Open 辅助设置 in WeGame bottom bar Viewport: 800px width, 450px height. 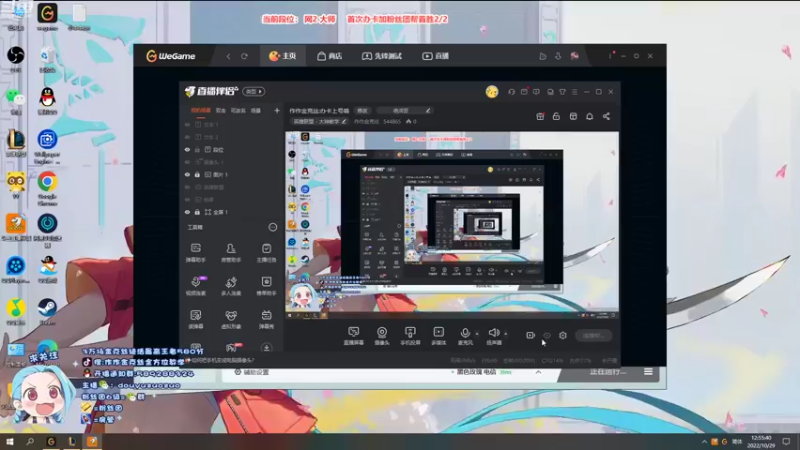252,372
